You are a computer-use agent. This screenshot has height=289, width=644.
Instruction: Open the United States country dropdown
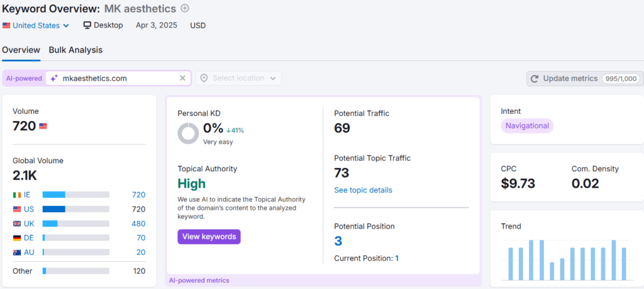click(36, 25)
